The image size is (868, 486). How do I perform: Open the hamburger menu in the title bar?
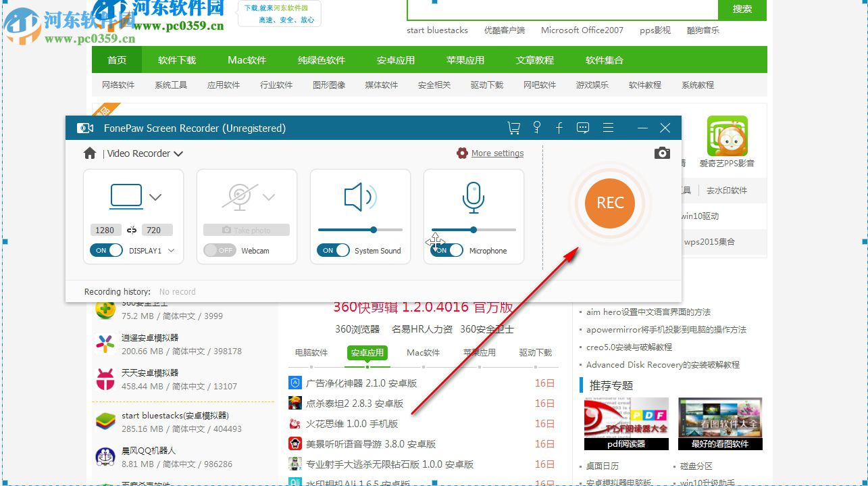point(608,128)
